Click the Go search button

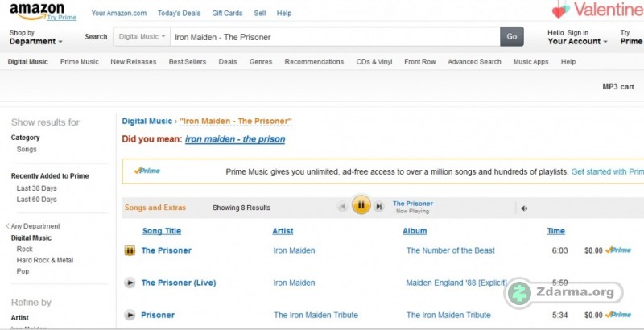(512, 36)
